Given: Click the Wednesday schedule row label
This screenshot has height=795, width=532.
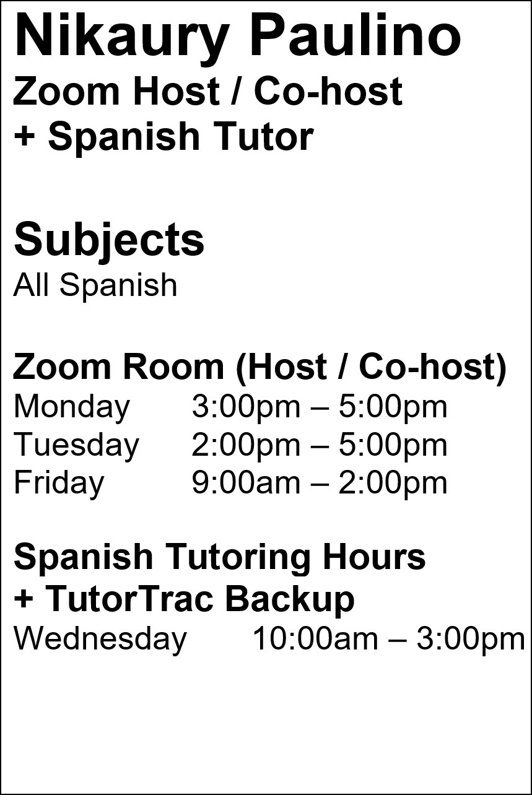Looking at the screenshot, I should [x=100, y=639].
